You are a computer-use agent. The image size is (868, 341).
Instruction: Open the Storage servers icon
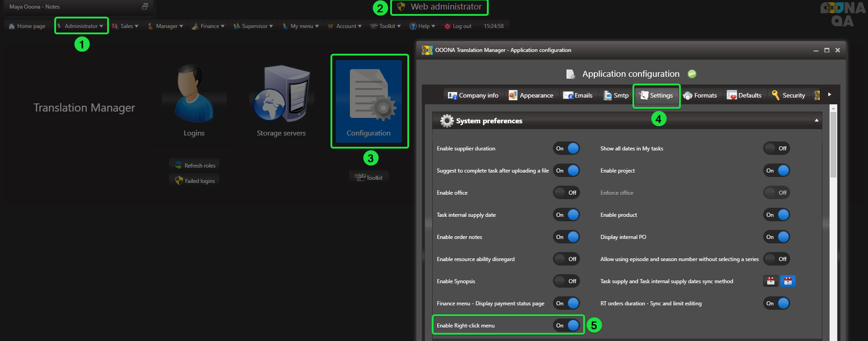pyautogui.click(x=281, y=94)
